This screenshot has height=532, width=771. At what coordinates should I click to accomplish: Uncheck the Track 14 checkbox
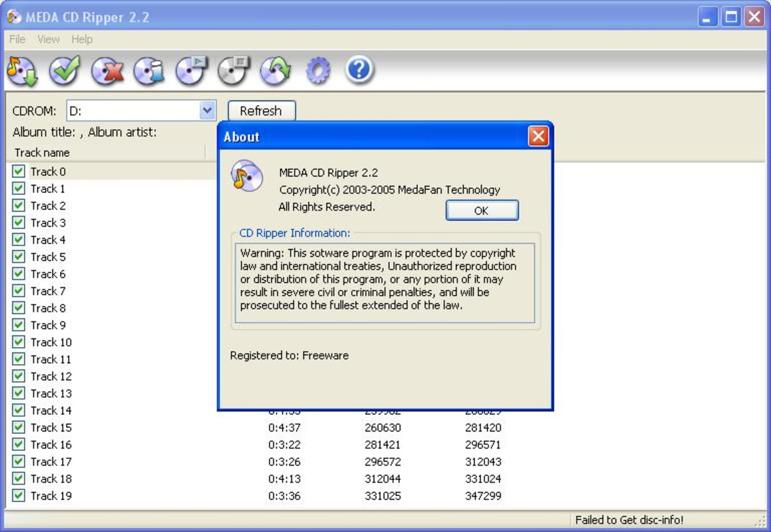point(19,410)
